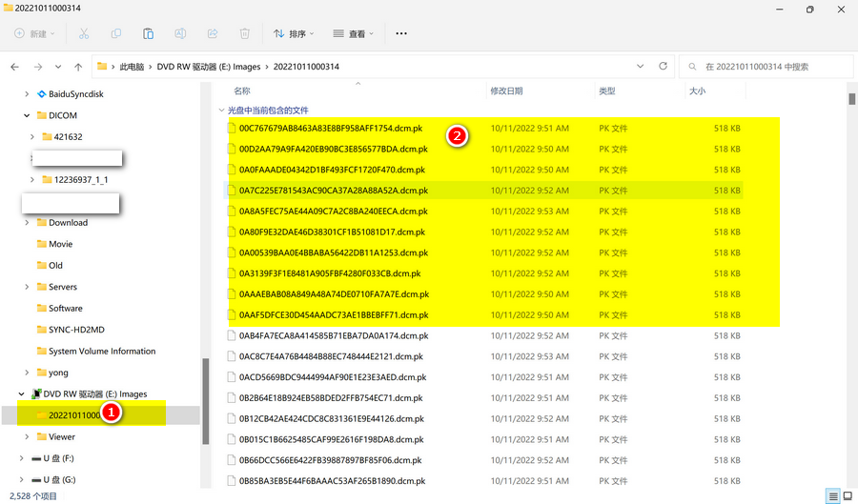Click the Share icon in toolbar
Image resolution: width=858 pixels, height=504 pixels.
[x=213, y=34]
